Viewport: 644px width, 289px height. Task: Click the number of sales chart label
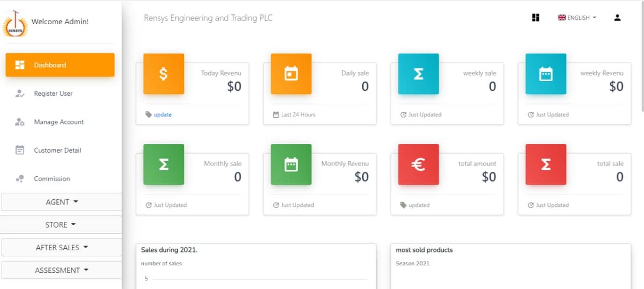162,263
